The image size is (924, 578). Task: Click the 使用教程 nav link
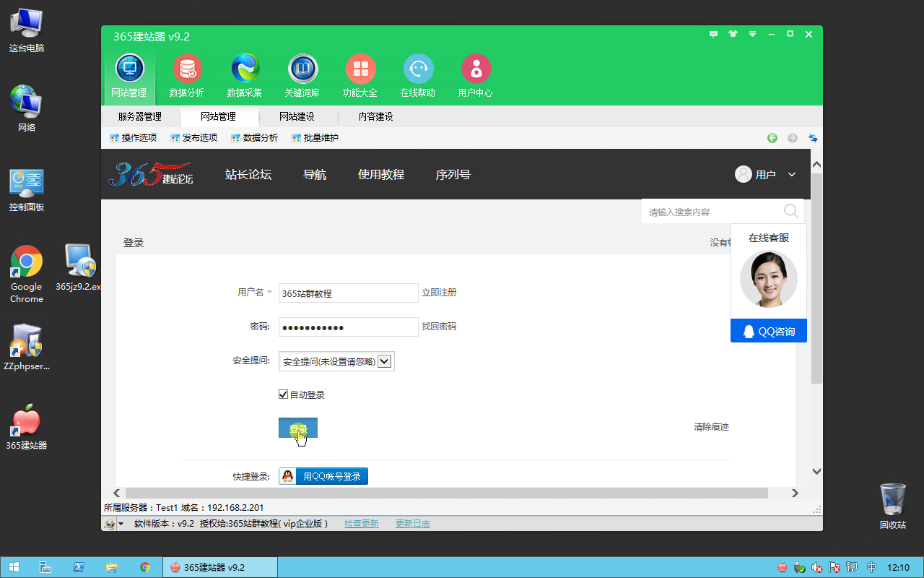pyautogui.click(x=381, y=174)
